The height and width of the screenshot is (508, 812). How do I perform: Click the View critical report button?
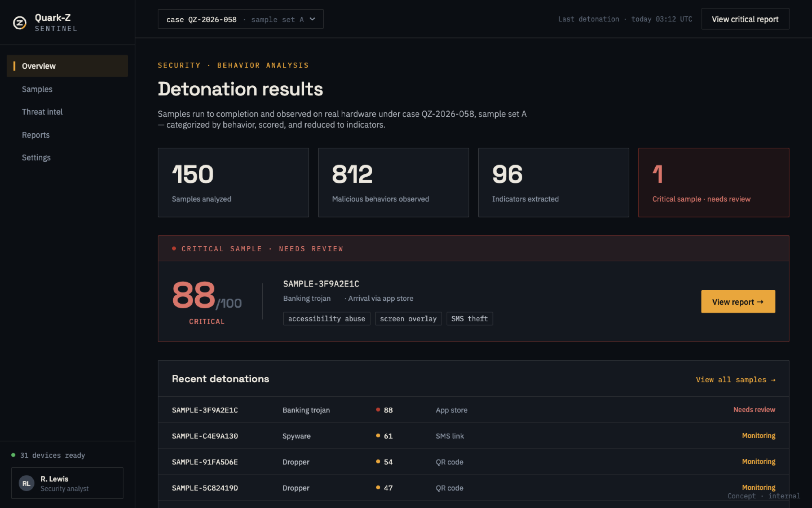(745, 19)
